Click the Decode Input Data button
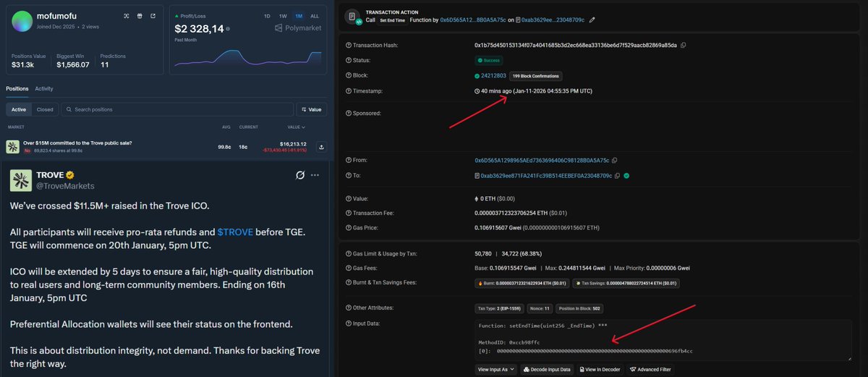This screenshot has width=868, height=377. point(546,369)
